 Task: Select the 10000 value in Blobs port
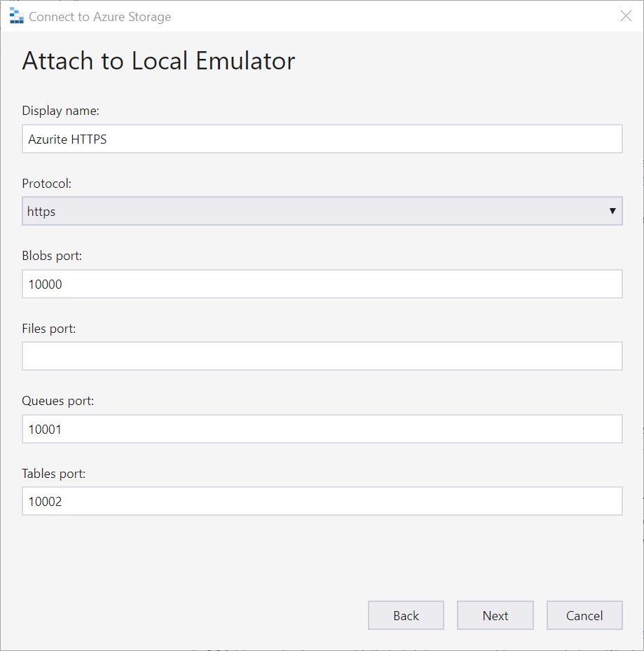[45, 284]
